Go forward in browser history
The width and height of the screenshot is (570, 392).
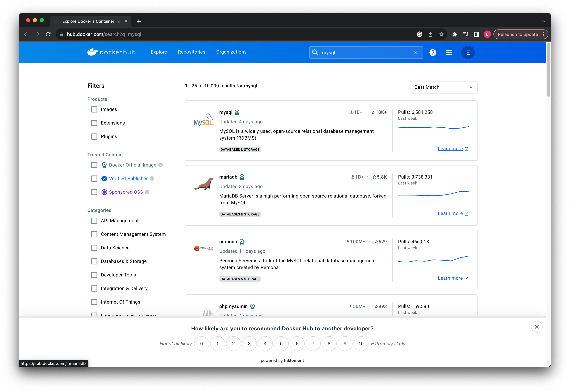[37, 34]
